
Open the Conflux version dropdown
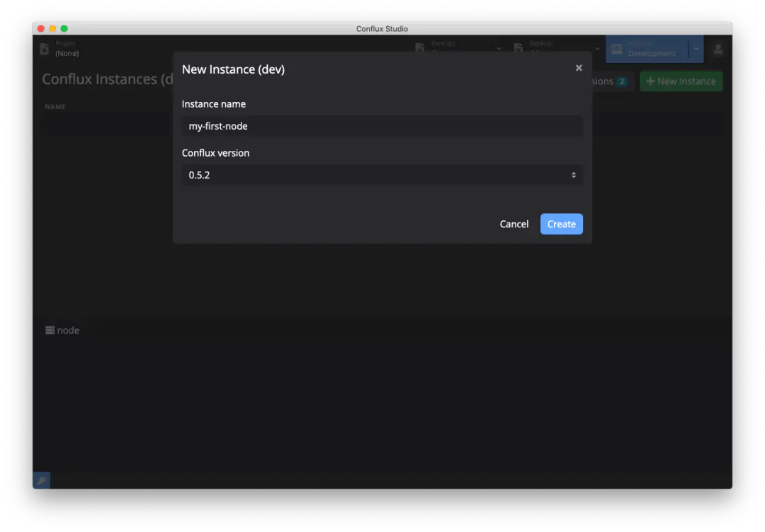pyautogui.click(x=382, y=175)
